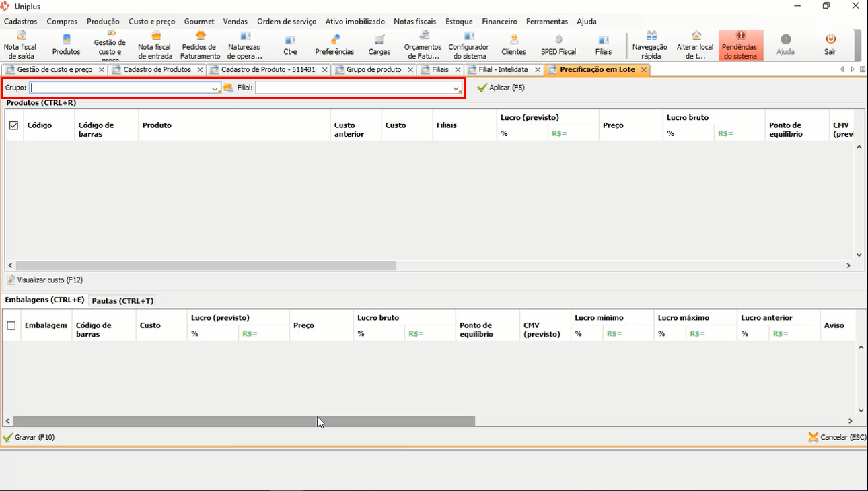Switch to the Filiais tab
The height and width of the screenshot is (491, 868).
[x=440, y=69]
